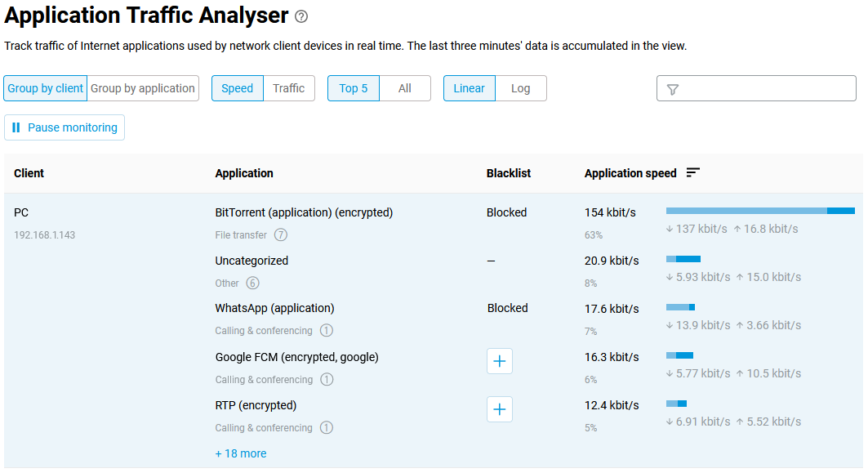Open the info badge next to File transfer
868x473 pixels.
click(x=280, y=234)
